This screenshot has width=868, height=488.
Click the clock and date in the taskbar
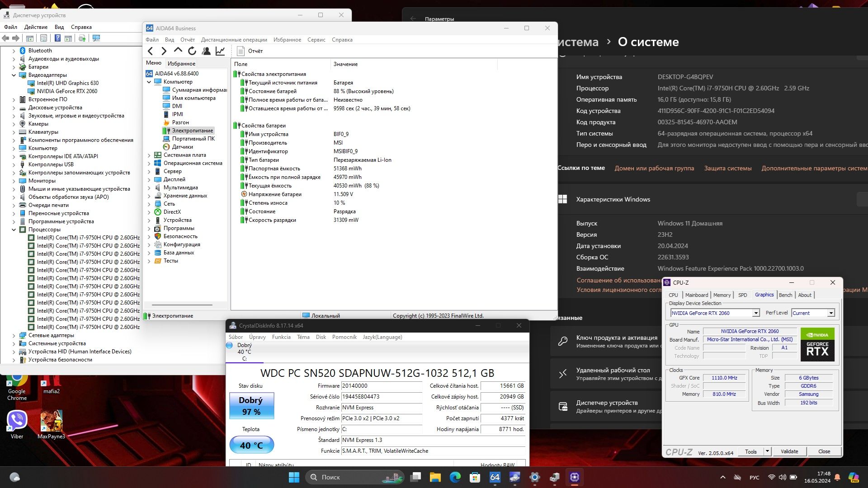[x=817, y=477]
